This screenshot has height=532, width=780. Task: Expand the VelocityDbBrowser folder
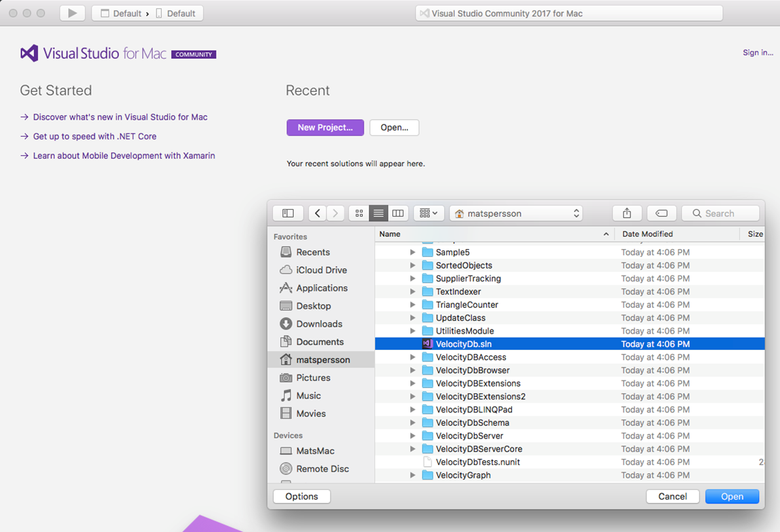[x=412, y=370]
